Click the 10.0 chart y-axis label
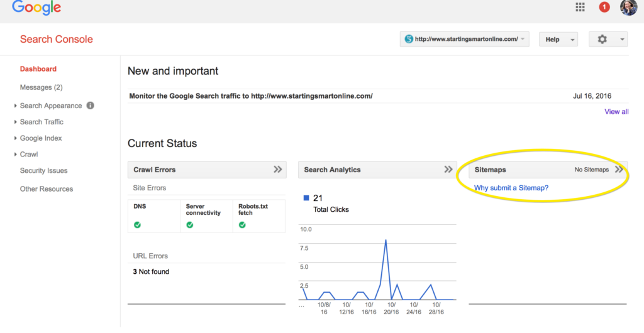644x333 pixels. click(306, 229)
